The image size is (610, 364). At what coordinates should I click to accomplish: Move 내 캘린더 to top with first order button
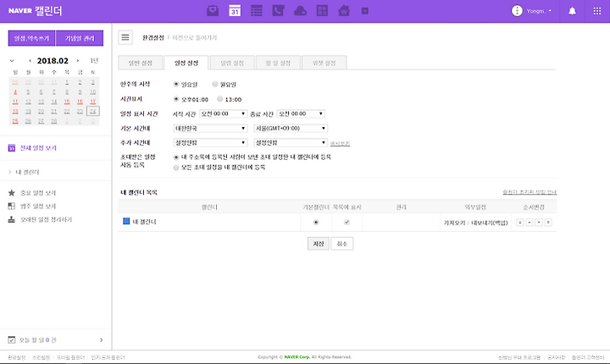click(x=520, y=223)
